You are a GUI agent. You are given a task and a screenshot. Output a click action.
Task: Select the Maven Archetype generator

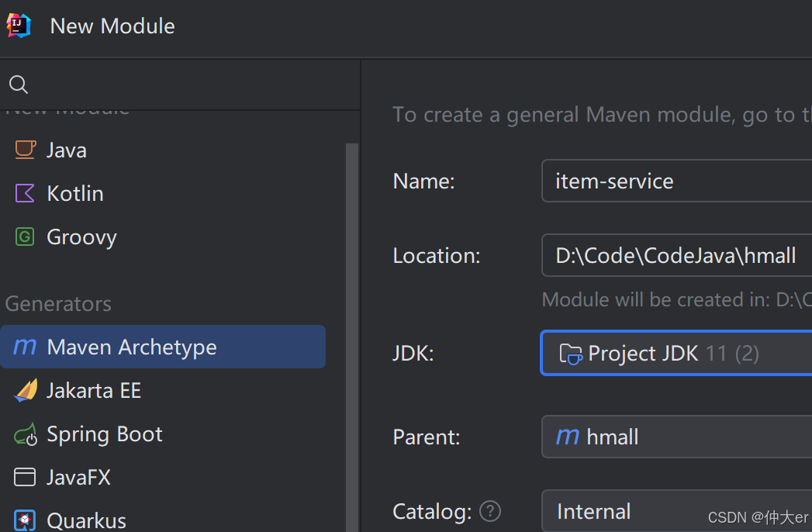pyautogui.click(x=163, y=347)
